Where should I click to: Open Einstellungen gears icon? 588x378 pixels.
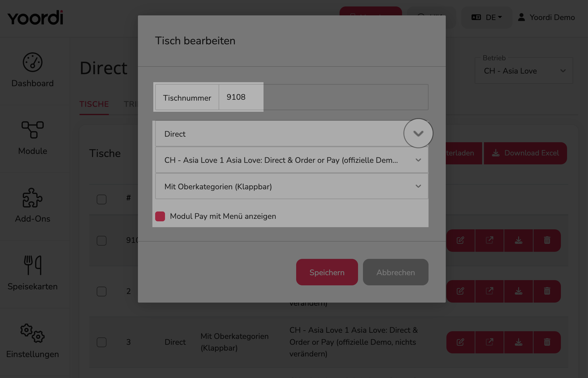(32, 333)
